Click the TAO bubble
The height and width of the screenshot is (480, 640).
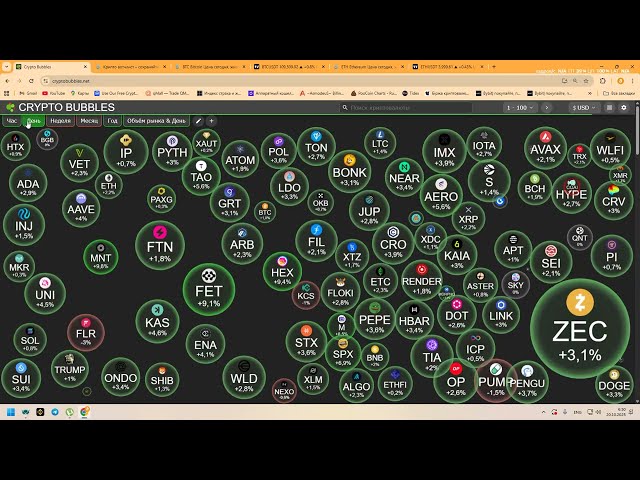tap(201, 176)
